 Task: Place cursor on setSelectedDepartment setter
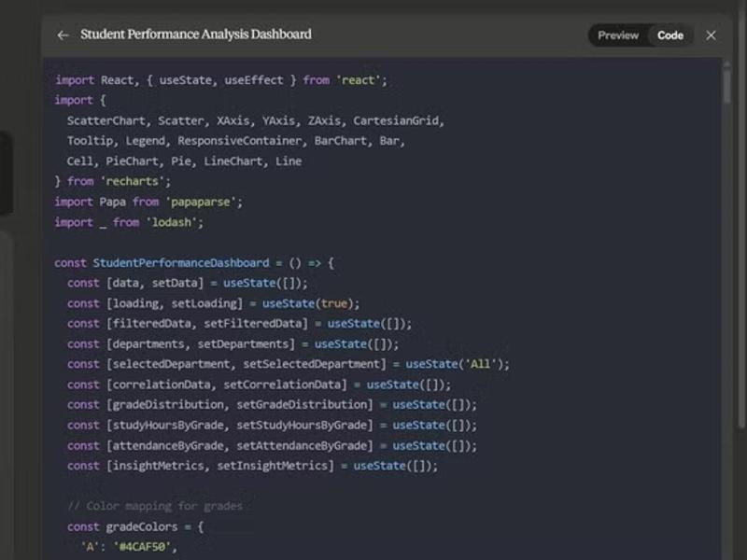[x=313, y=364]
